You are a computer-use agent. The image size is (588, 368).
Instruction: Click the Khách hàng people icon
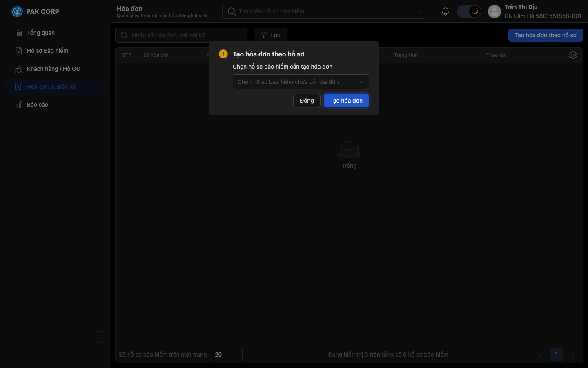(x=19, y=69)
